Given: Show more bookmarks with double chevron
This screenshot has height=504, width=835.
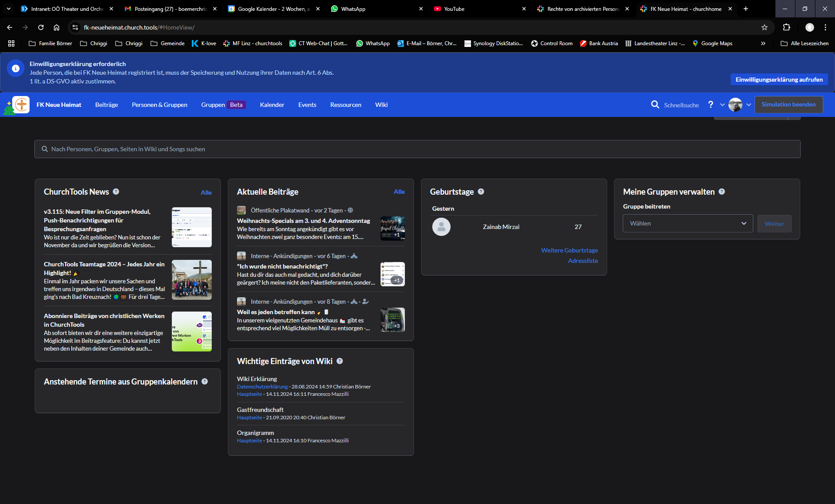Looking at the screenshot, I should point(763,43).
